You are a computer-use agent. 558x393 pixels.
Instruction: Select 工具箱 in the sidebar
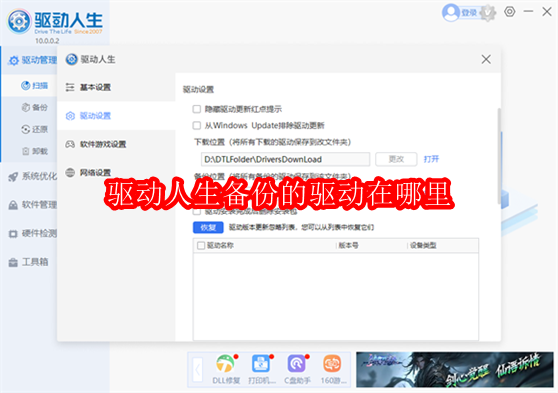(x=29, y=262)
